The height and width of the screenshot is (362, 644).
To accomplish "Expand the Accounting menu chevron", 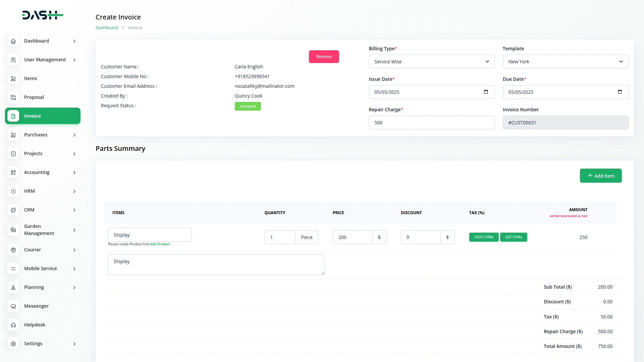I will tap(74, 173).
